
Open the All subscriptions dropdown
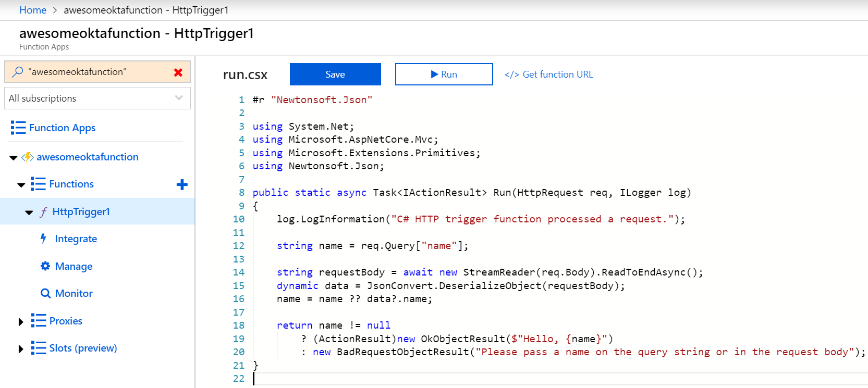[97, 98]
